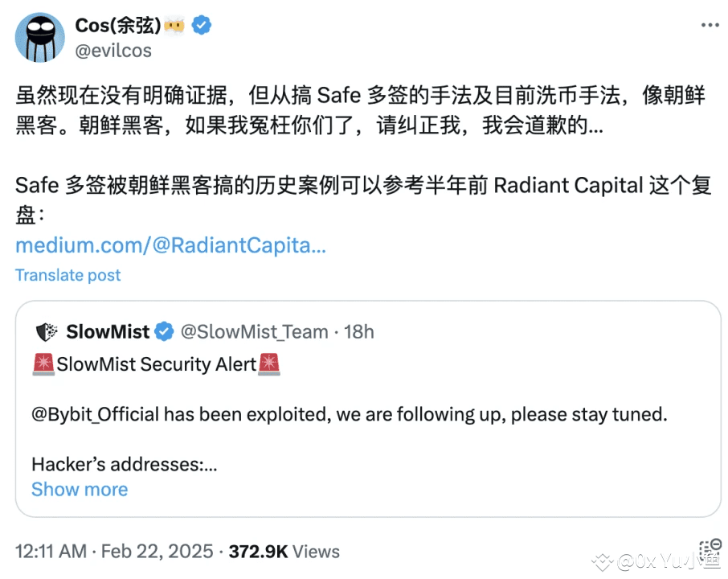Click Translate post
This screenshot has height=579, width=728.
(67, 275)
